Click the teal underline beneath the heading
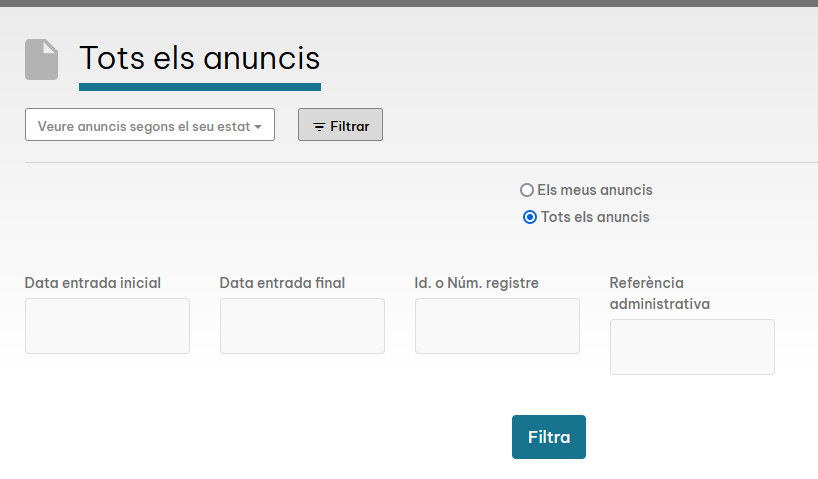 point(200,87)
